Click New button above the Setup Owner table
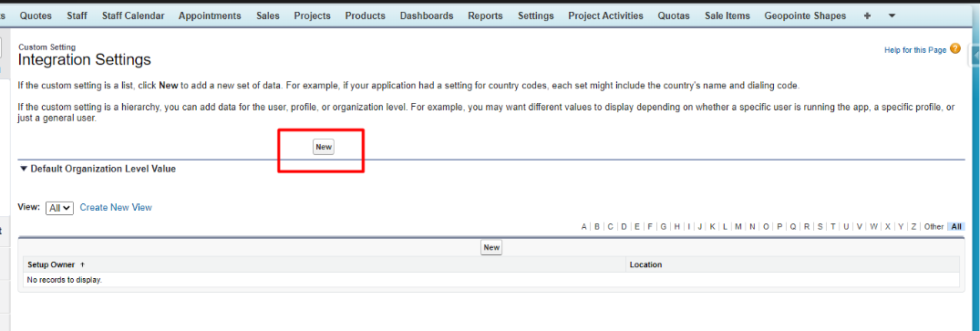 point(491,247)
